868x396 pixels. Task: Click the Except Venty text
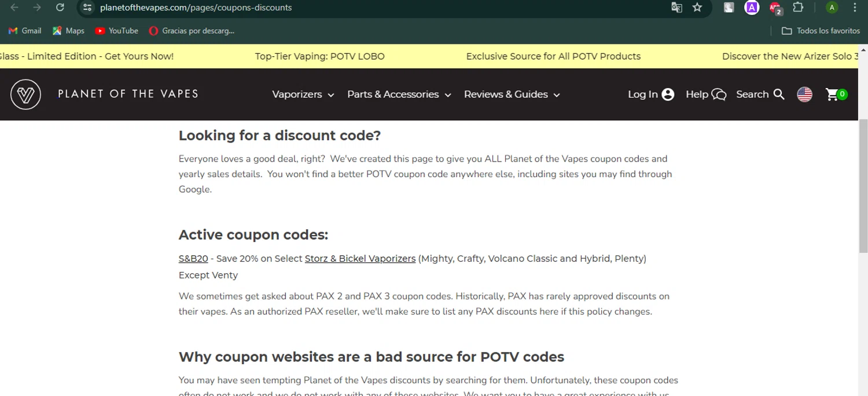coord(208,276)
